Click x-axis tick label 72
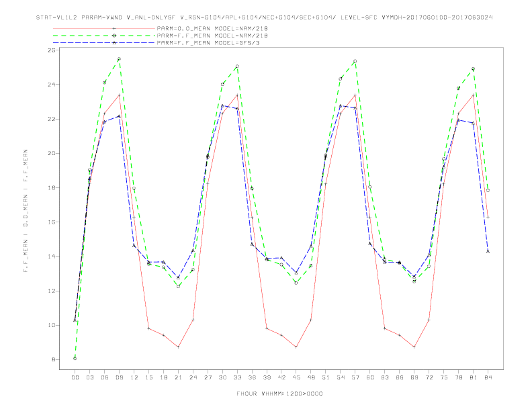This screenshot has height=411, width=532. tap(429, 377)
